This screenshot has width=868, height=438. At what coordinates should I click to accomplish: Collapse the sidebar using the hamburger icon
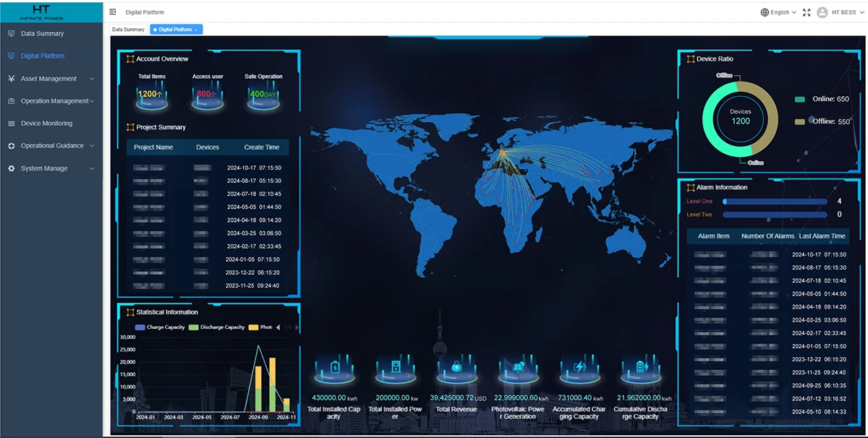click(x=113, y=12)
